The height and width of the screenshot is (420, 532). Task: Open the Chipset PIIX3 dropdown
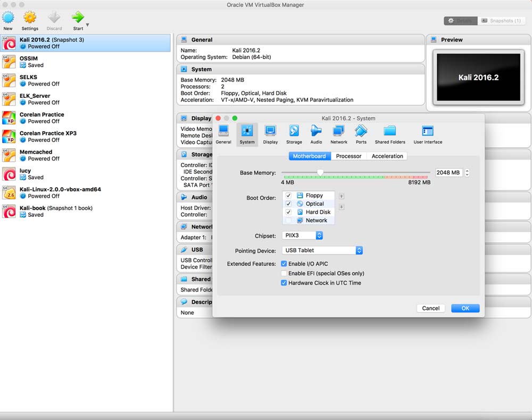pyautogui.click(x=303, y=236)
